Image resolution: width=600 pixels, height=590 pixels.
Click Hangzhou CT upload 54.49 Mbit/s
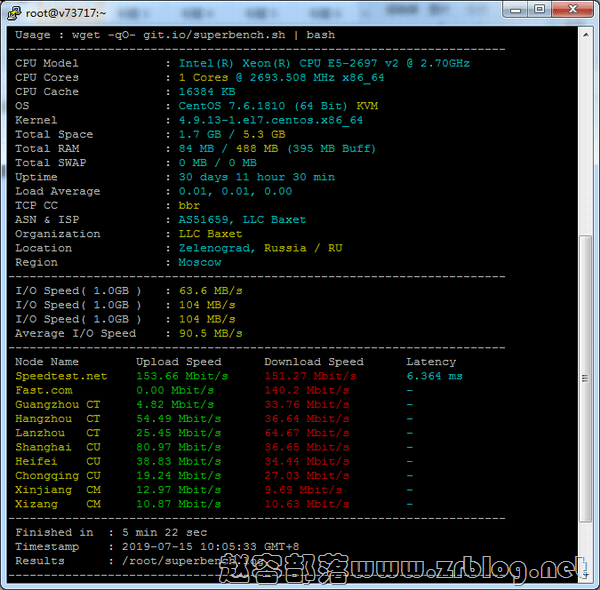pyautogui.click(x=179, y=419)
